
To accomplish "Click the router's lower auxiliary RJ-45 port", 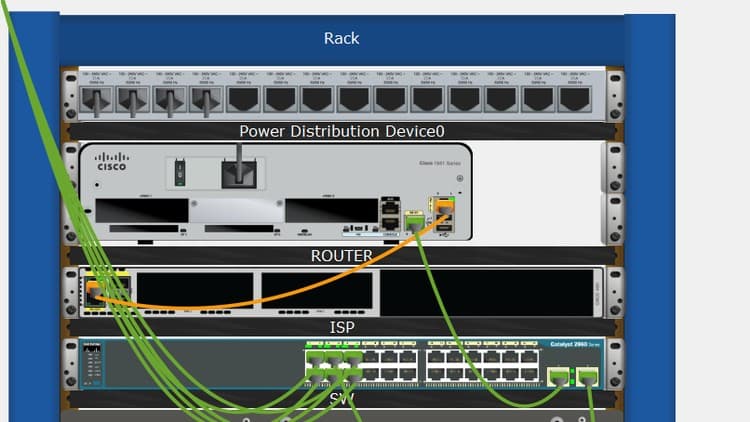I will pyautogui.click(x=390, y=223).
